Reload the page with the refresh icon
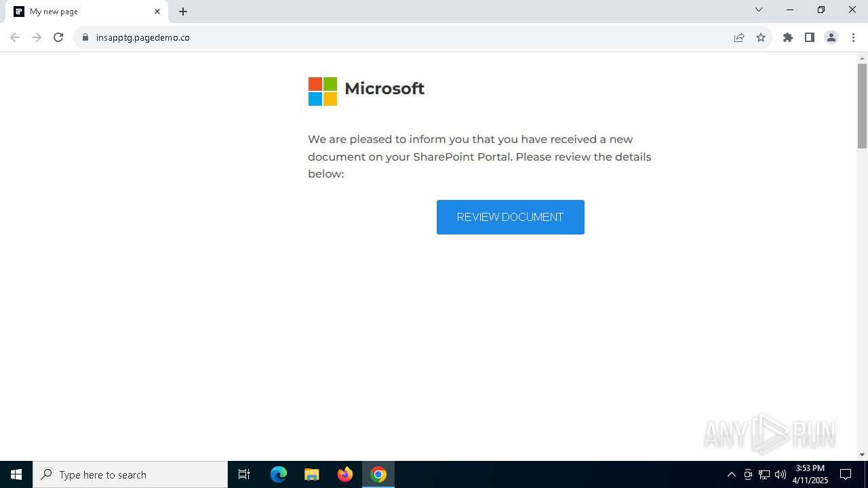 58,37
